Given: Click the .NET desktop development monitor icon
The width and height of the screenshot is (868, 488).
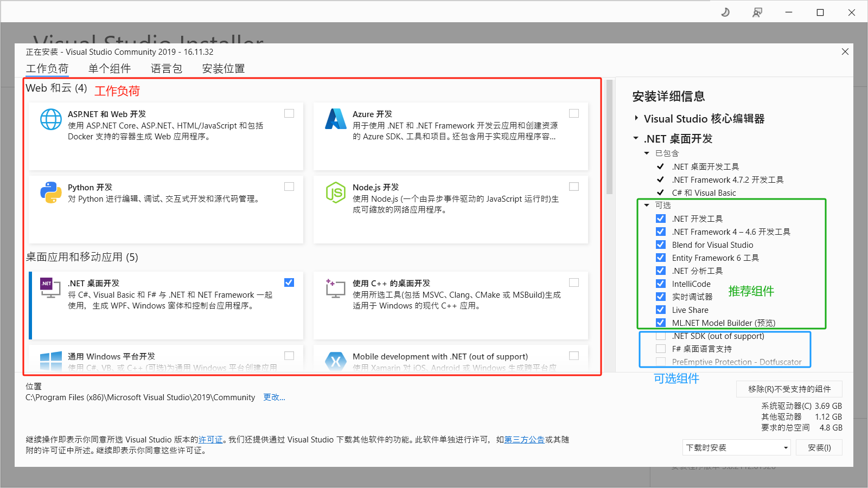Looking at the screenshot, I should point(50,288).
